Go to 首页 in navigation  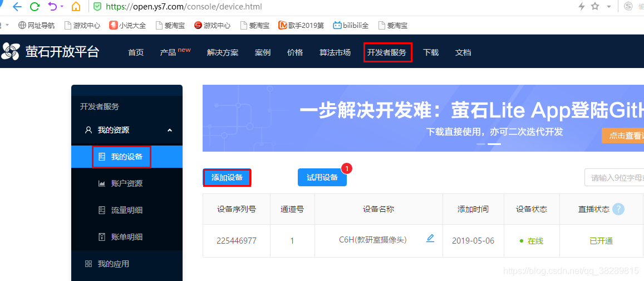(x=136, y=52)
